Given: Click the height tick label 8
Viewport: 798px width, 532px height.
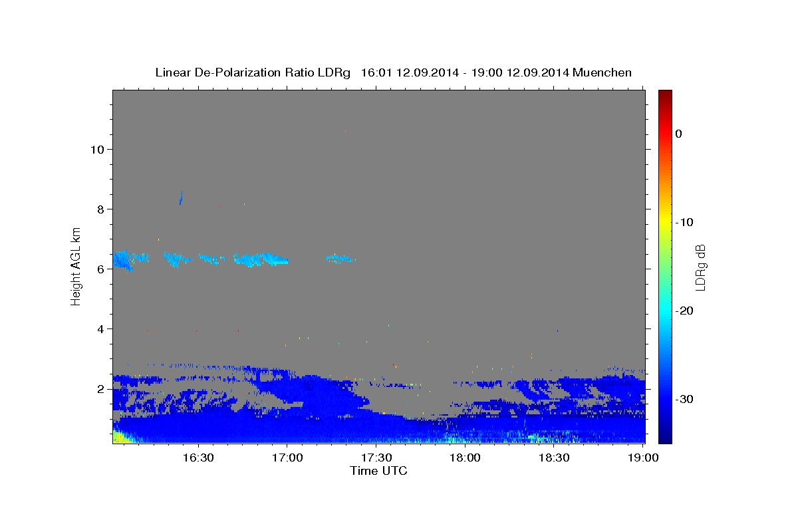Looking at the screenshot, I should 99,209.
